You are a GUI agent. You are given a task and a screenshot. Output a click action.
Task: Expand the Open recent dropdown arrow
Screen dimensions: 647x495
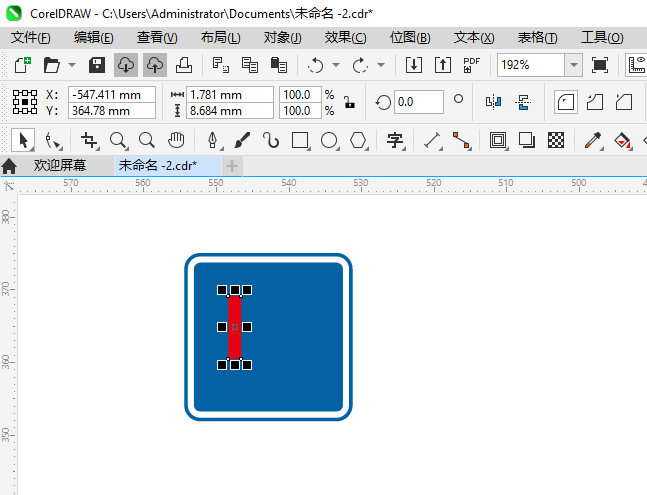(x=72, y=65)
